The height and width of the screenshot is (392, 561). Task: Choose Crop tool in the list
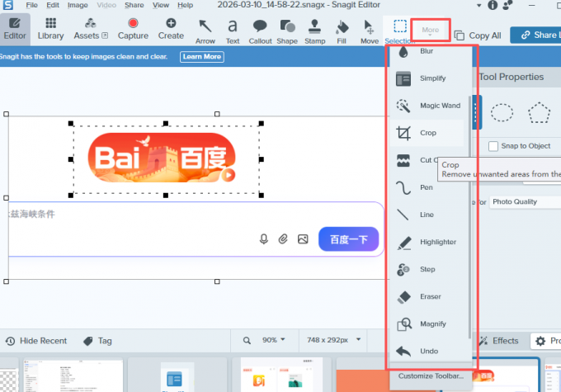(x=427, y=133)
